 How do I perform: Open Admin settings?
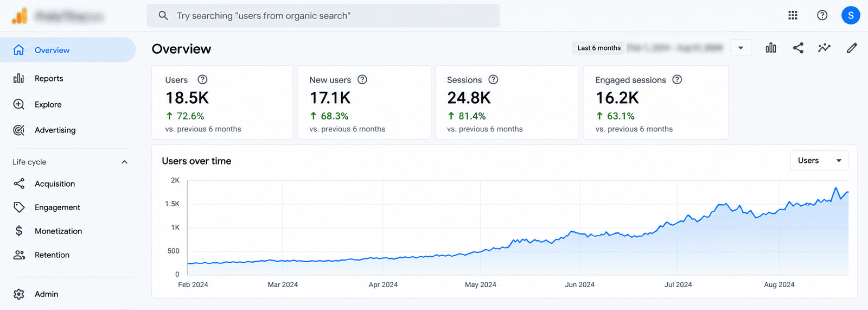click(x=46, y=294)
